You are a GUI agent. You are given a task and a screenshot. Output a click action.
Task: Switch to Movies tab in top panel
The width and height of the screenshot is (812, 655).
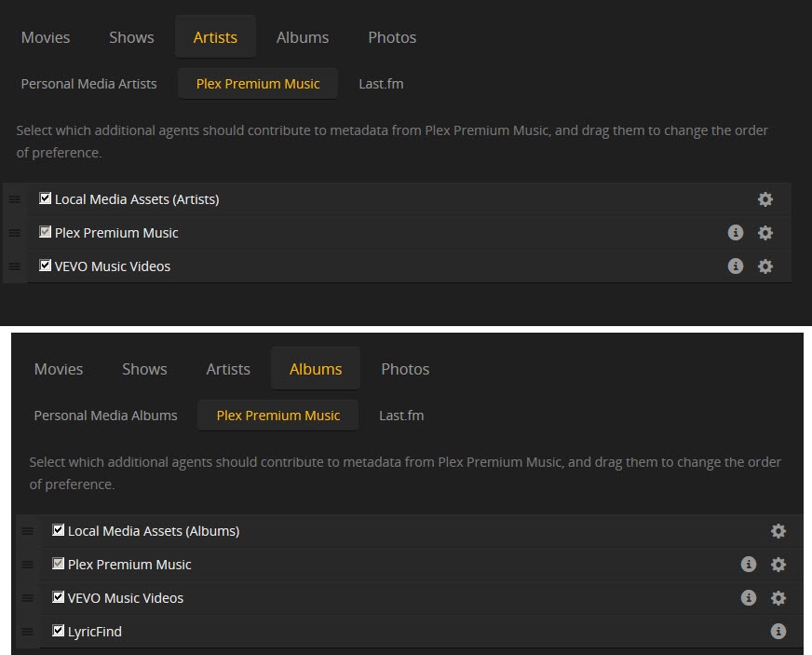click(46, 37)
